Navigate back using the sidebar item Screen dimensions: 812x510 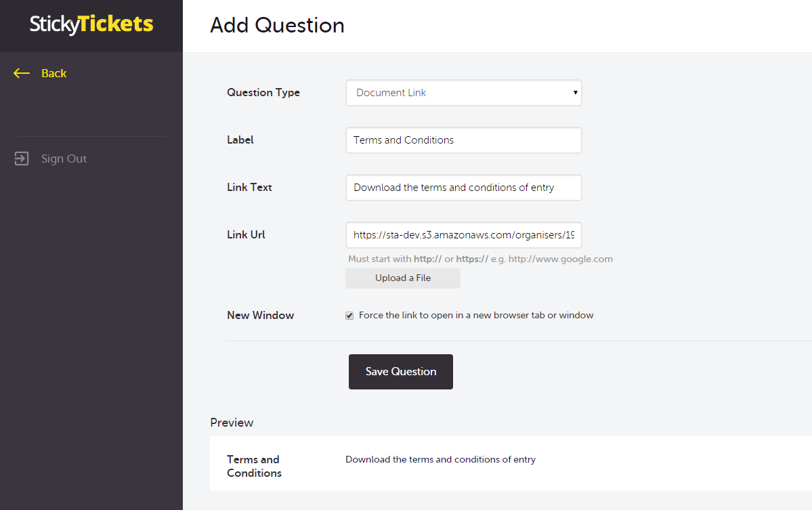pyautogui.click(x=41, y=72)
